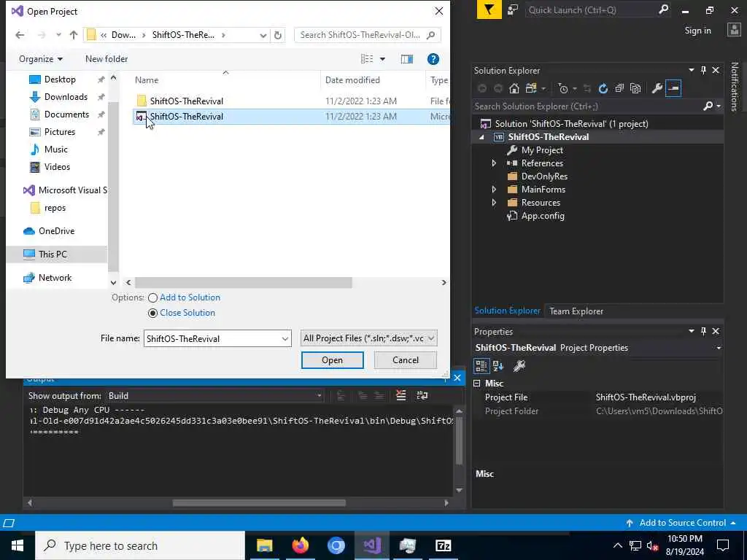747x560 pixels.
Task: Click the Windows Start button
Action: [18, 545]
